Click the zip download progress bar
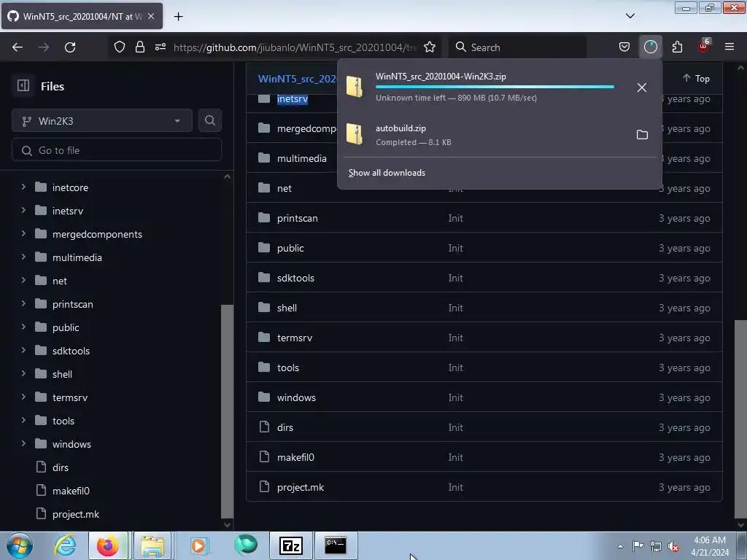Image resolution: width=747 pixels, height=560 pixels. point(495,87)
